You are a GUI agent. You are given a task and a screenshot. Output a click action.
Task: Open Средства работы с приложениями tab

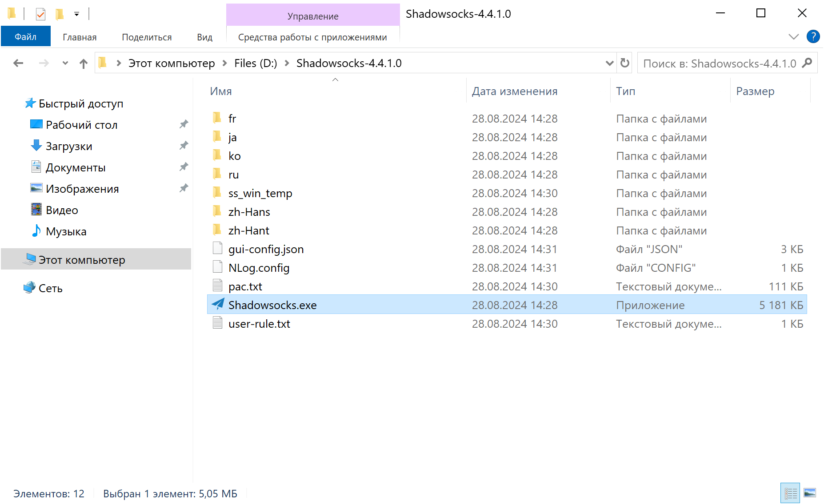pos(312,37)
